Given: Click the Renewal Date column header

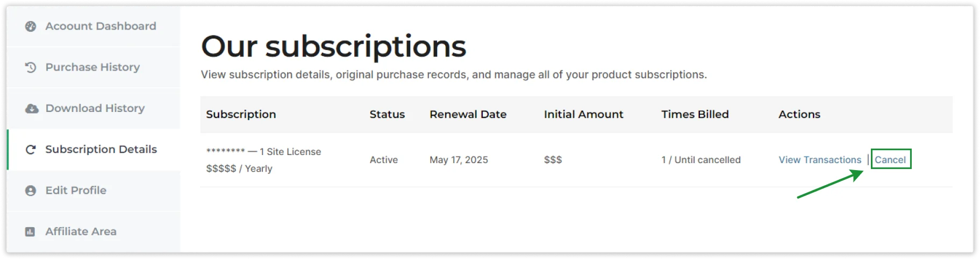Looking at the screenshot, I should [468, 115].
